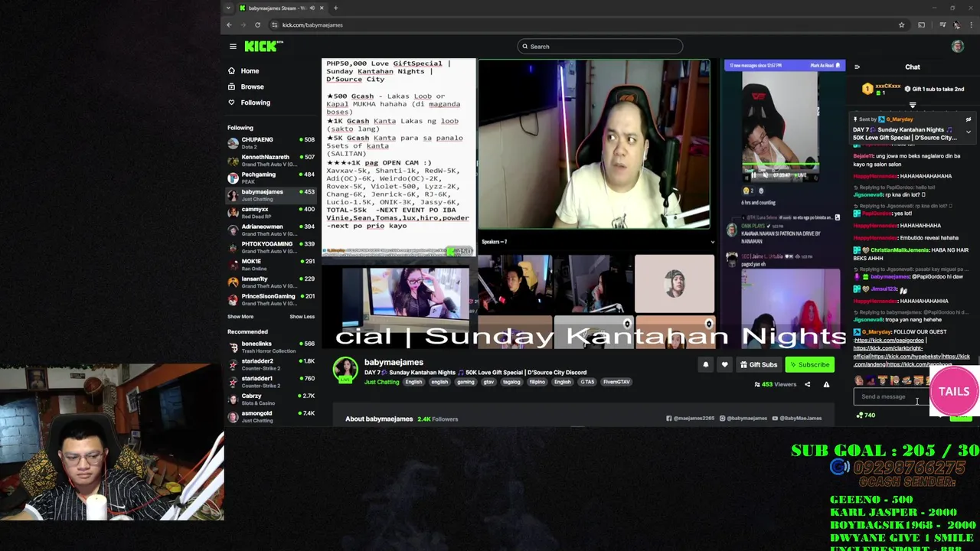Open the user profile avatar menu
980x551 pixels.
[x=957, y=47]
